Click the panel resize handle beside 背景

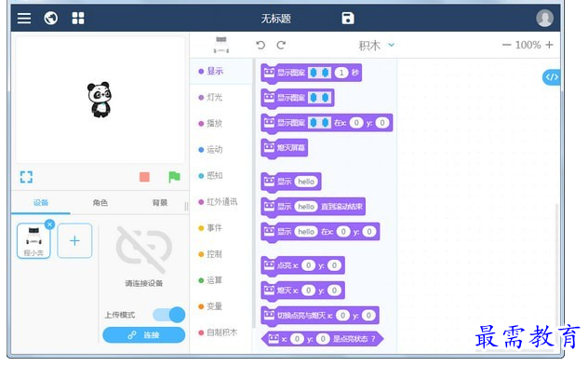186,207
